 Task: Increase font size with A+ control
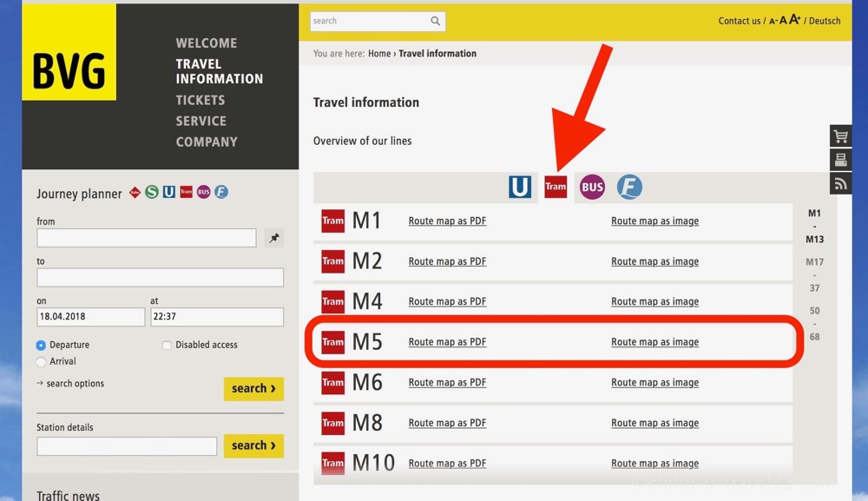tap(795, 20)
